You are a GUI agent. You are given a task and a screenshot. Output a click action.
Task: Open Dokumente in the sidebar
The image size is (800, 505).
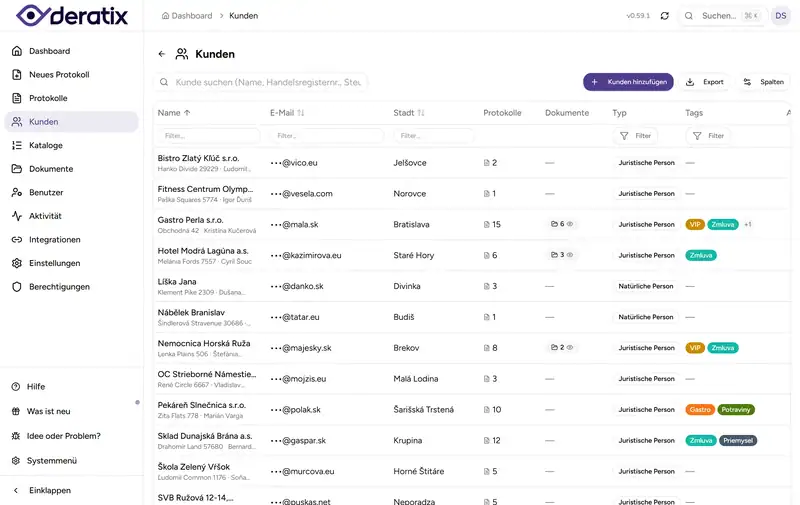pos(71,169)
